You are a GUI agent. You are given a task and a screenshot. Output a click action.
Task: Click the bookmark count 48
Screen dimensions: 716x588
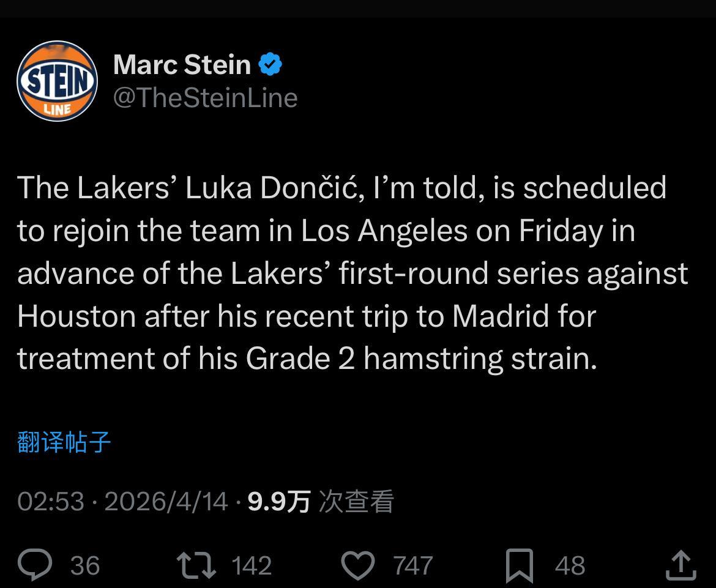click(570, 565)
